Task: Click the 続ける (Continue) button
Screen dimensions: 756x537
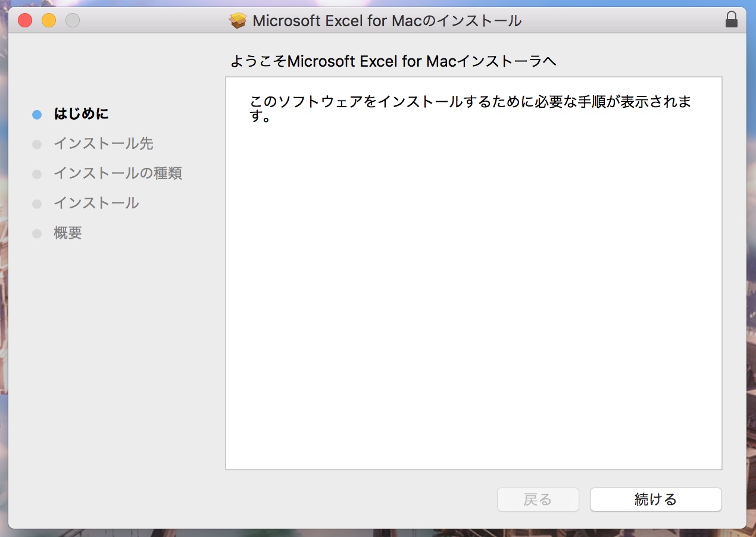Action: tap(655, 499)
